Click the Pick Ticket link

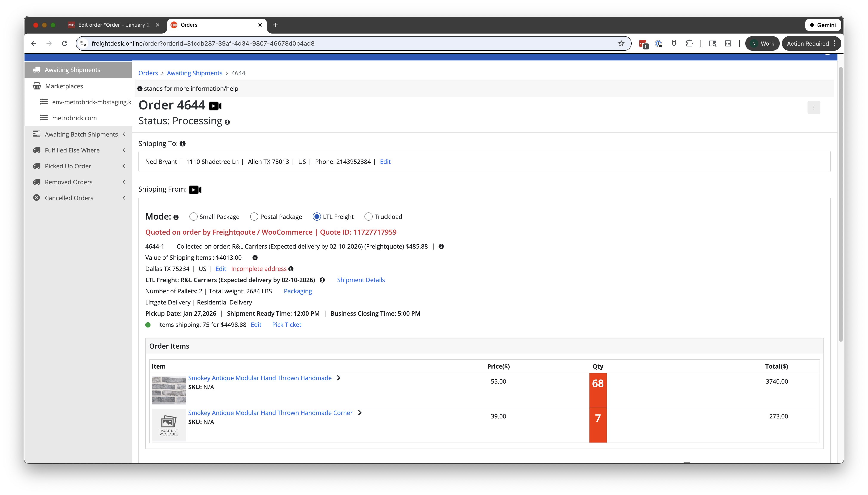287,325
